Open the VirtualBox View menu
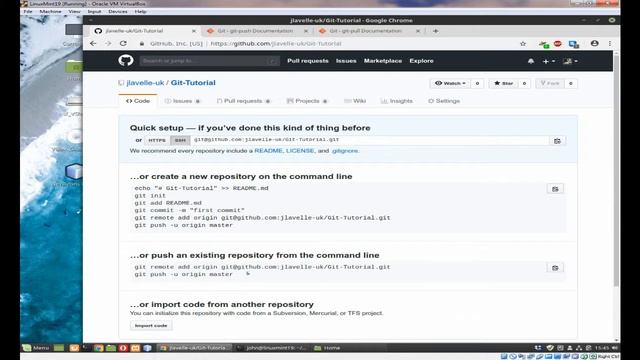This screenshot has height=360, width=640. pos(74,11)
